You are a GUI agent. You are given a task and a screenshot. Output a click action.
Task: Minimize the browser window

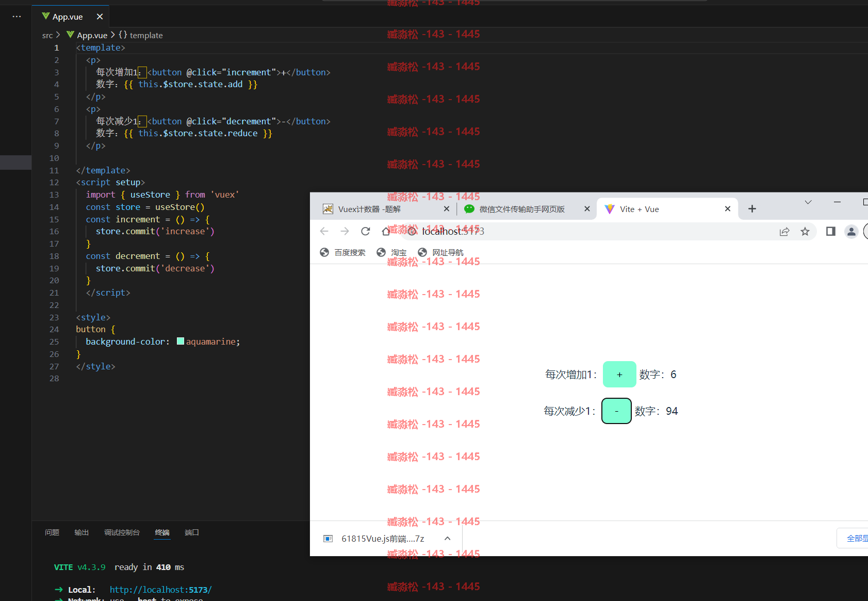[x=837, y=202]
